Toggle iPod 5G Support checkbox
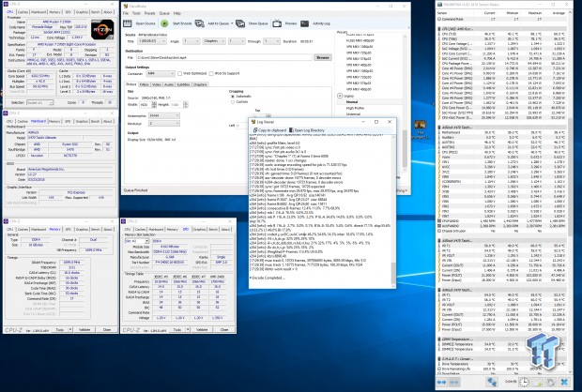 point(211,73)
